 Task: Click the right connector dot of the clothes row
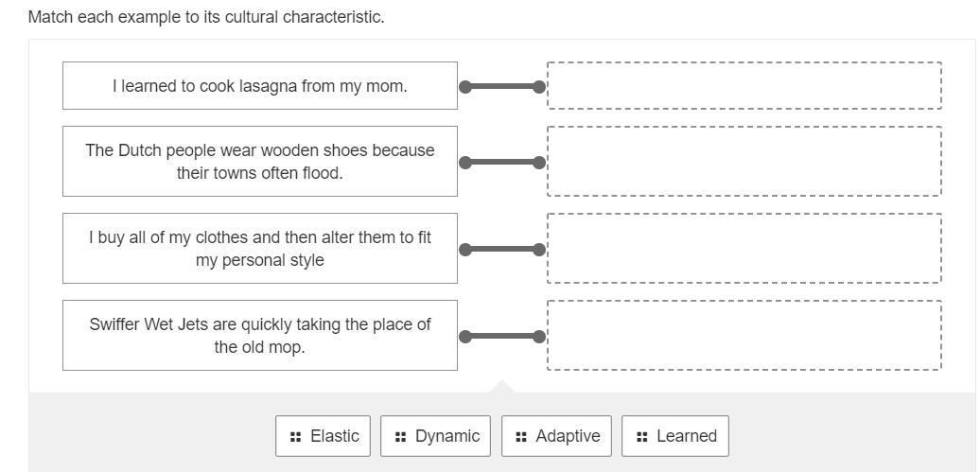pos(539,250)
